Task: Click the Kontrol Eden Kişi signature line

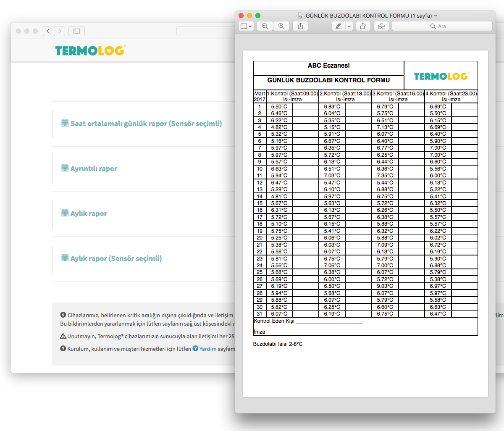Action: [x=329, y=322]
